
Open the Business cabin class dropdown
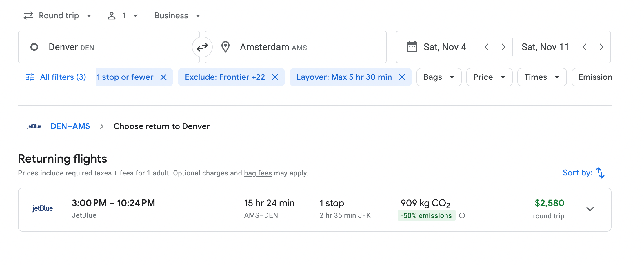click(x=177, y=16)
